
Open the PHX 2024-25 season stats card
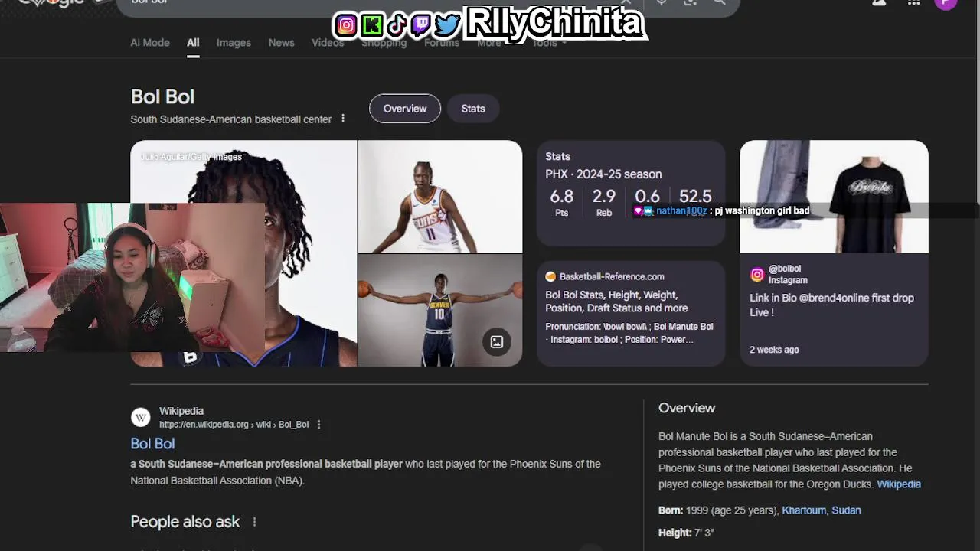click(x=631, y=193)
